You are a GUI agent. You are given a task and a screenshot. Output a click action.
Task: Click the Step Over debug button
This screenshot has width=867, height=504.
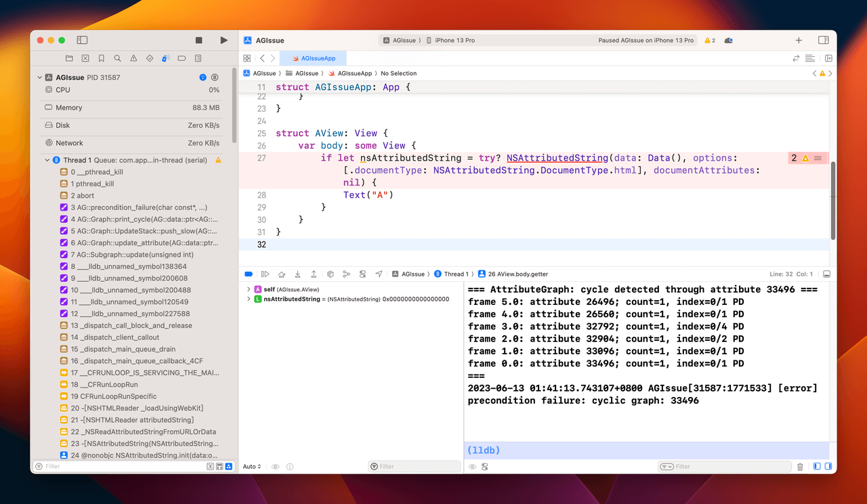(282, 274)
